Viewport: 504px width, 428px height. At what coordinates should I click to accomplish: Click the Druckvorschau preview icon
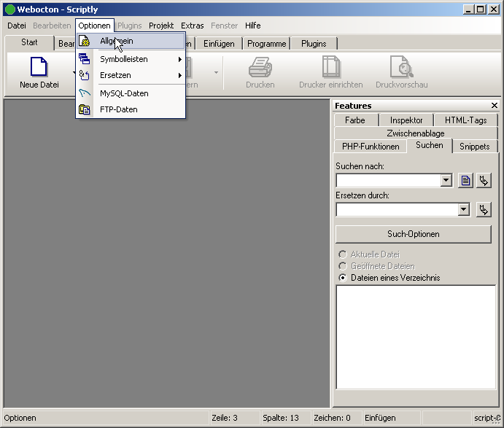click(401, 67)
